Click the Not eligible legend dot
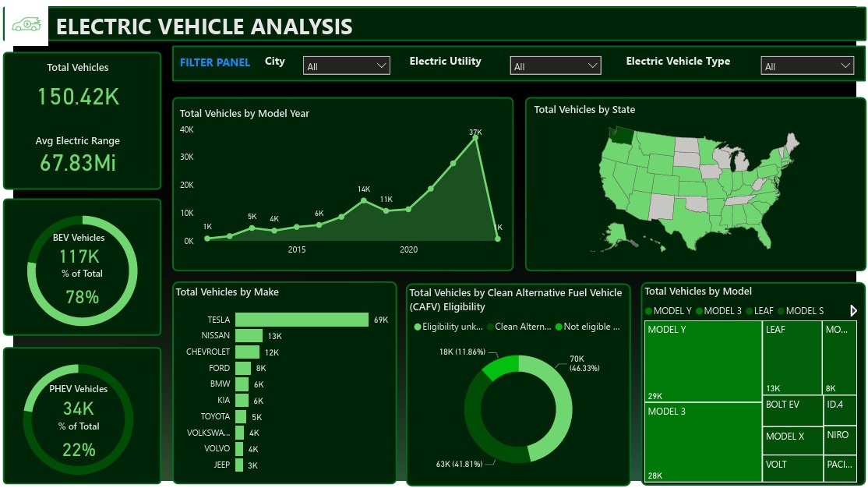This screenshot has height=488, width=868. tap(559, 327)
